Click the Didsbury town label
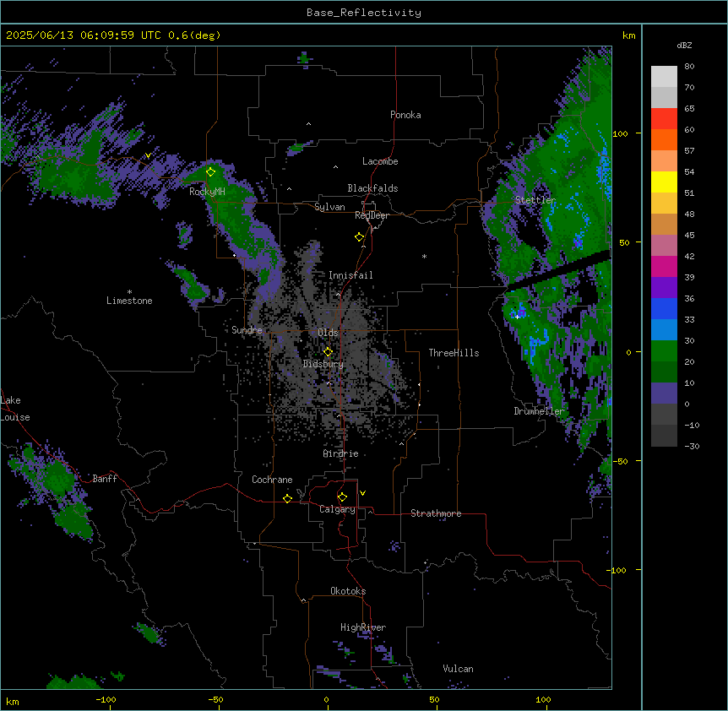Image resolution: width=728 pixels, height=711 pixels. click(x=323, y=364)
